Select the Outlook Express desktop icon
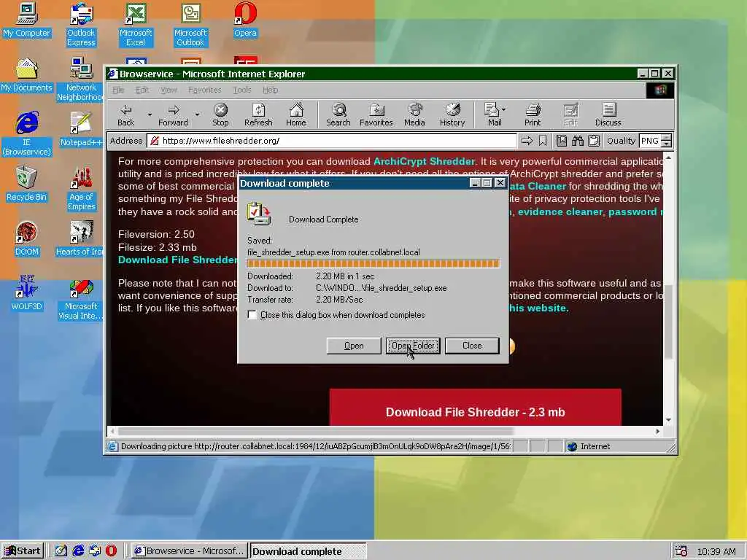The width and height of the screenshot is (747, 560). (81, 25)
